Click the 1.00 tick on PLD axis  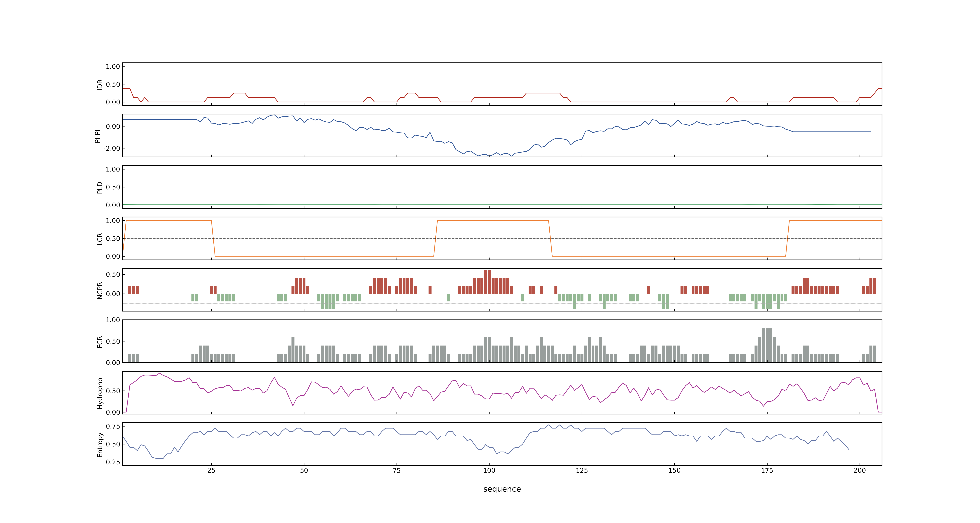pyautogui.click(x=113, y=169)
